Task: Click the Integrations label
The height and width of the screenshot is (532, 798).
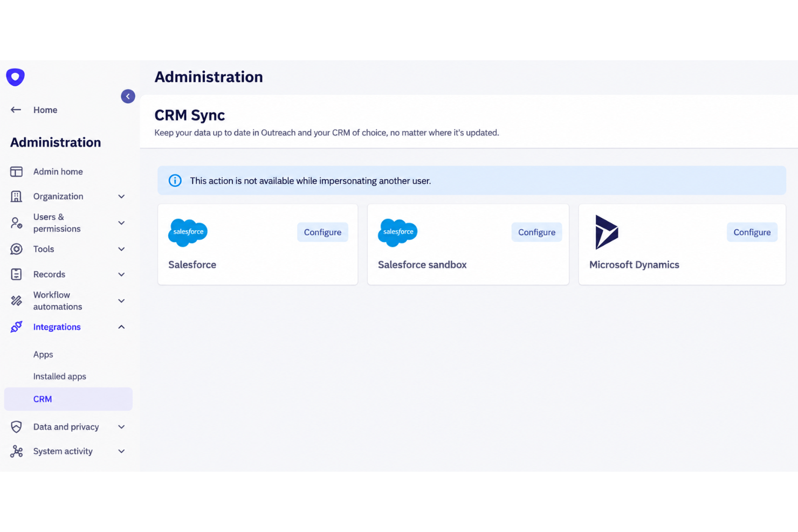Action: (57, 327)
